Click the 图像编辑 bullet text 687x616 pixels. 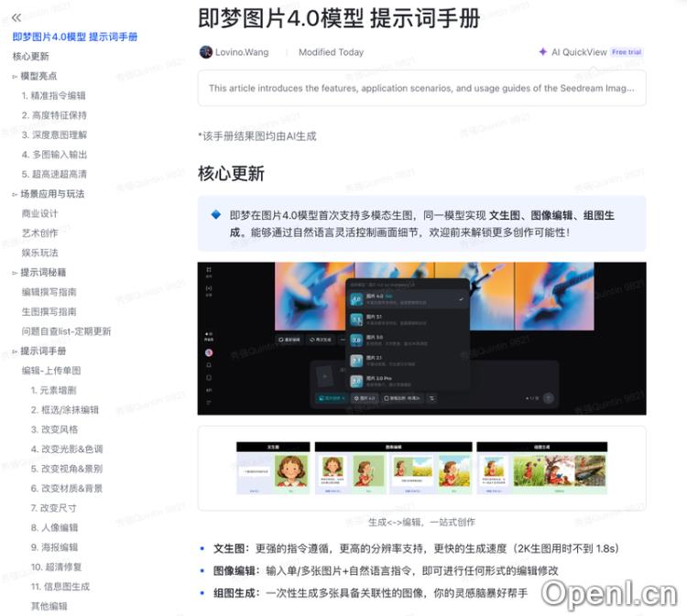(x=386, y=571)
